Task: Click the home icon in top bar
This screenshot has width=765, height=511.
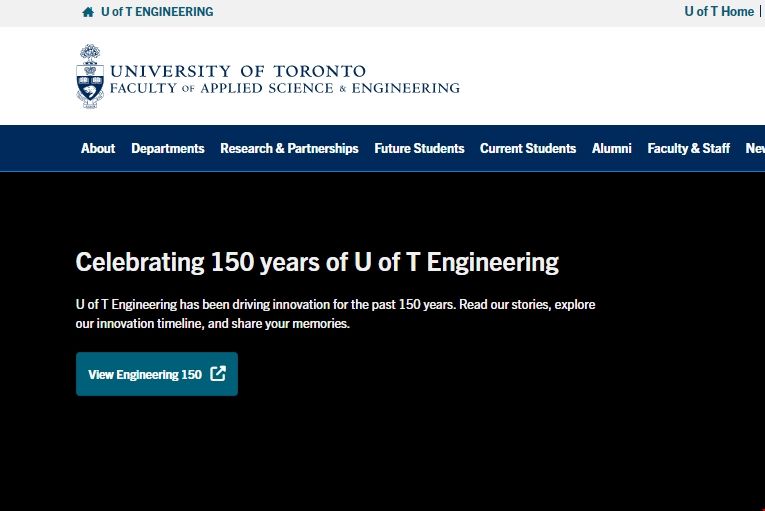Action: (x=88, y=12)
